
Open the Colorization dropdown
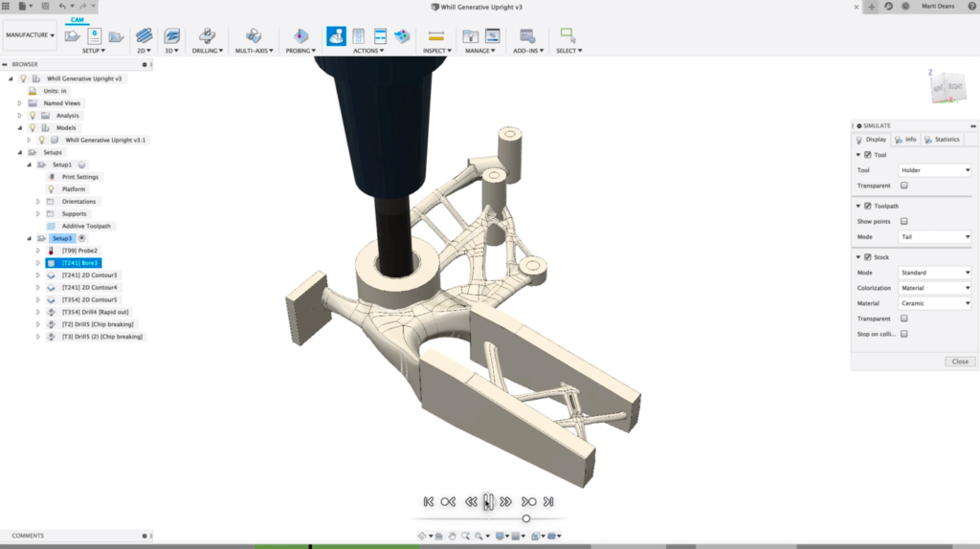coord(935,288)
